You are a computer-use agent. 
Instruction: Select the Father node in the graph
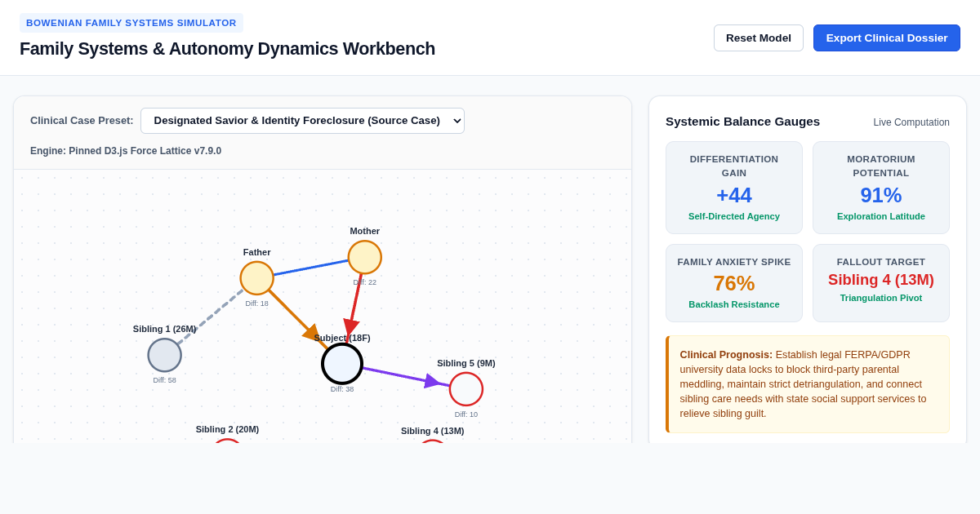pos(256,278)
